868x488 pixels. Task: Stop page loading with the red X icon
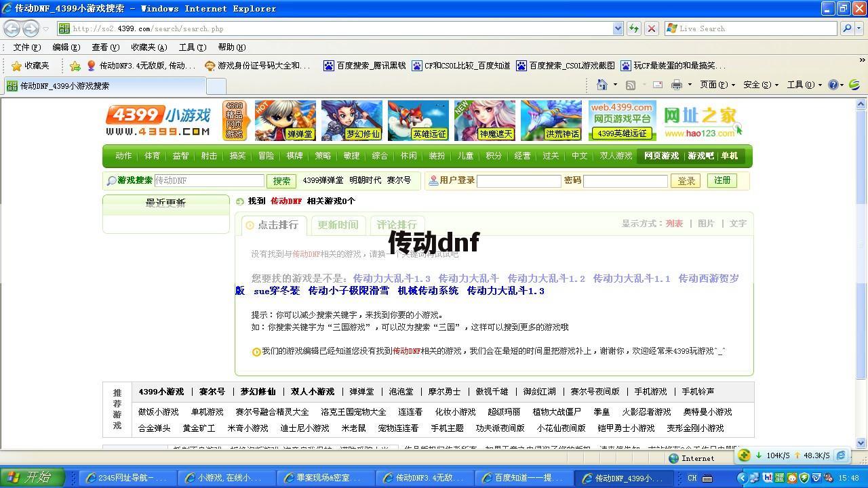(651, 28)
